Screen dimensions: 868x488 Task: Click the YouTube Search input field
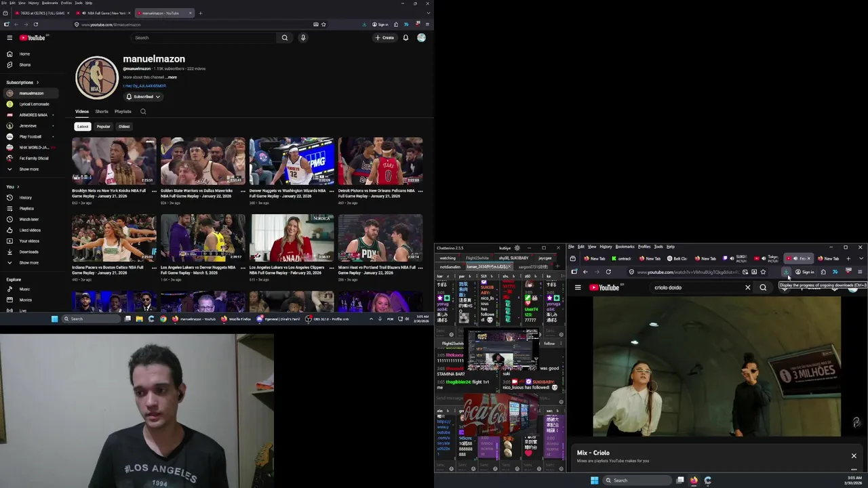204,38
